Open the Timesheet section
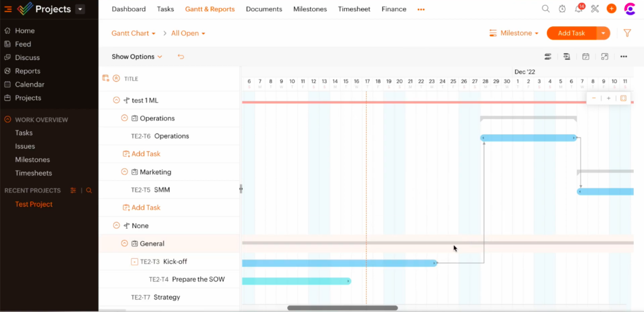644x312 pixels. point(354,9)
